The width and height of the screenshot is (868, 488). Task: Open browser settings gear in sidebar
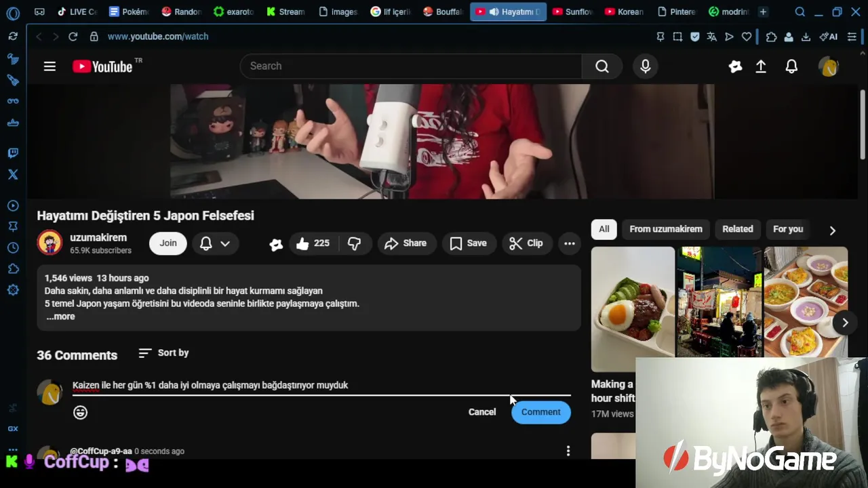(13, 290)
